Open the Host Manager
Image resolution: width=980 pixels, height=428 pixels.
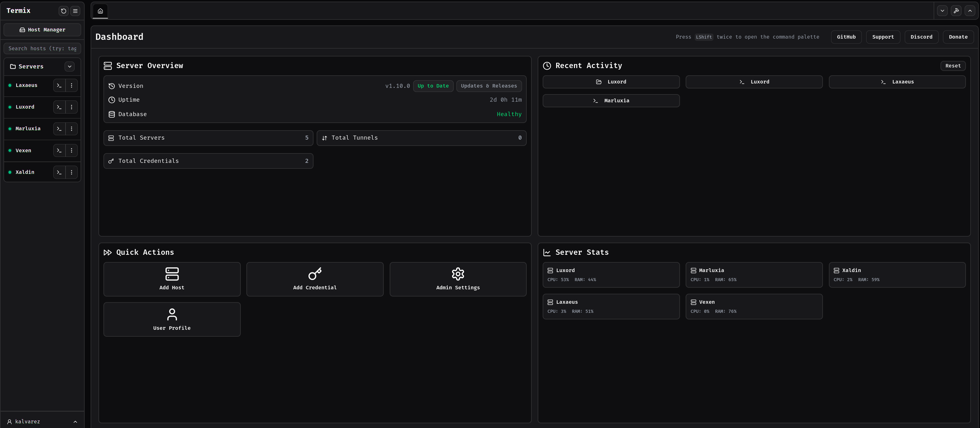point(42,30)
